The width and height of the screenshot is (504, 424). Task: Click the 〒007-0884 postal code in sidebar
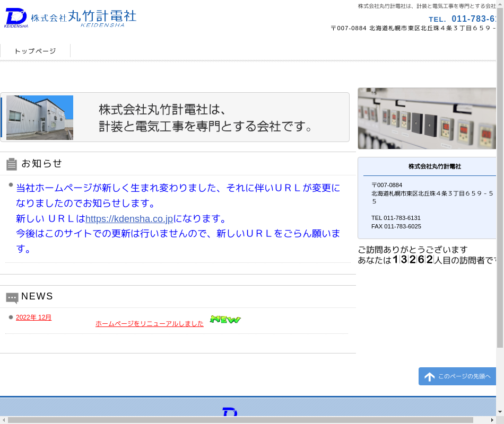(x=387, y=185)
